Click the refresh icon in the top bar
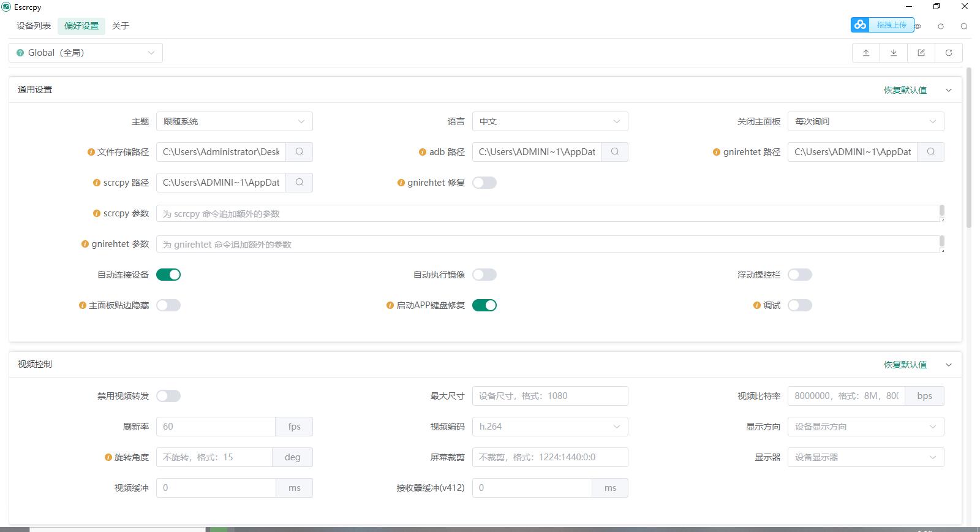This screenshot has width=980, height=532. 941,26
